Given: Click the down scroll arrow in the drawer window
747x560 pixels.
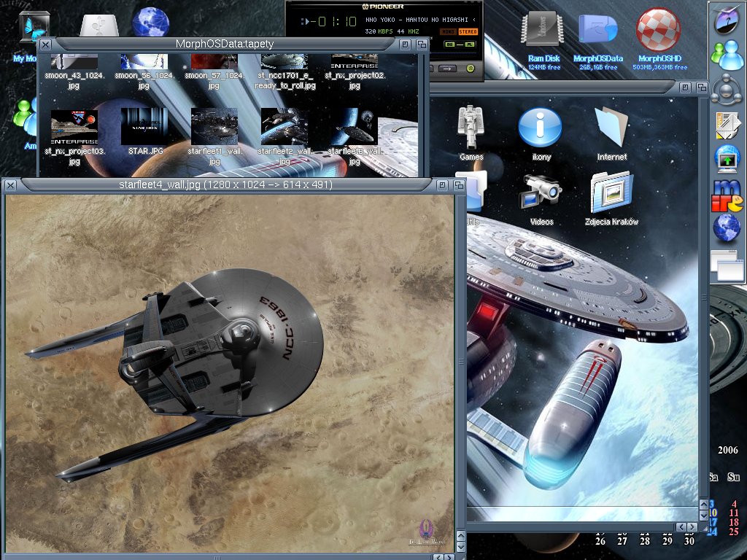Looking at the screenshot, I should (x=703, y=515).
